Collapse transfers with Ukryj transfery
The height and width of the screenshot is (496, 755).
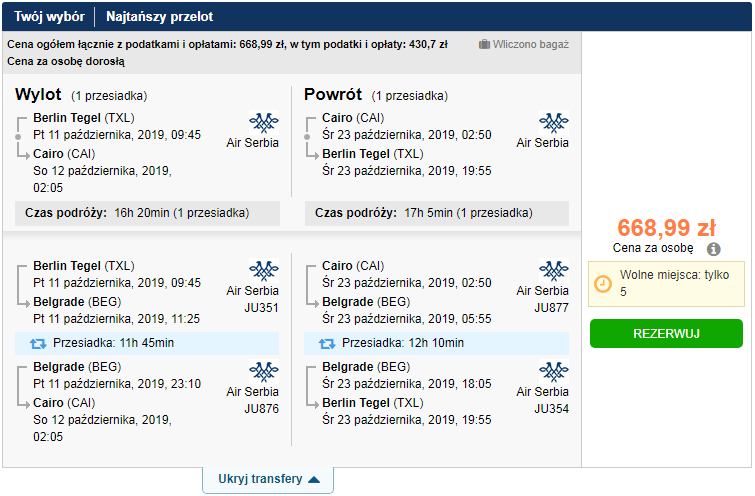[268, 479]
